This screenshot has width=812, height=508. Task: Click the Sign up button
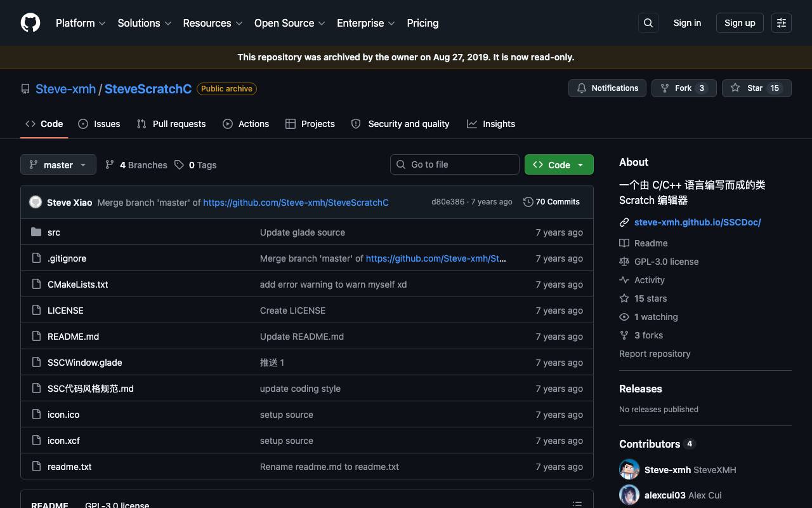[x=740, y=23]
